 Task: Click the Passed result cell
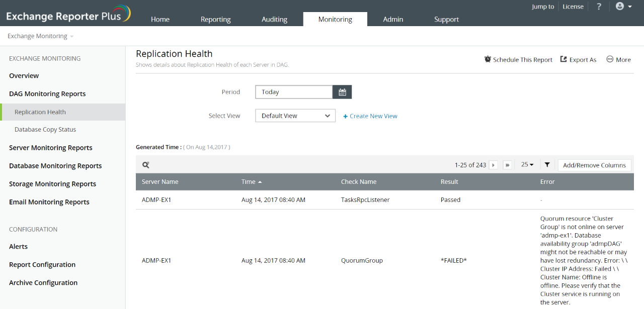[x=450, y=200]
